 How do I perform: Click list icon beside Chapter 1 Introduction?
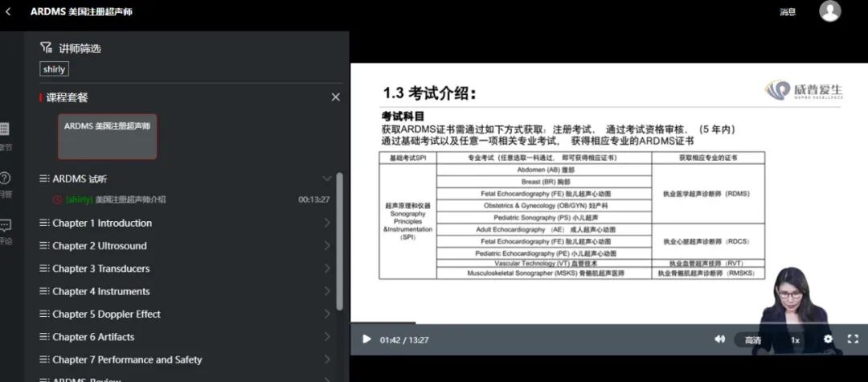(44, 223)
